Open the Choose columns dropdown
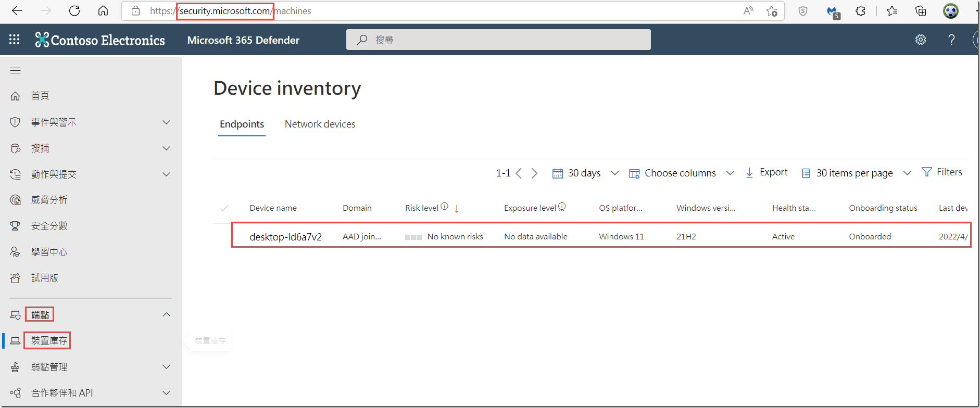 coord(682,173)
